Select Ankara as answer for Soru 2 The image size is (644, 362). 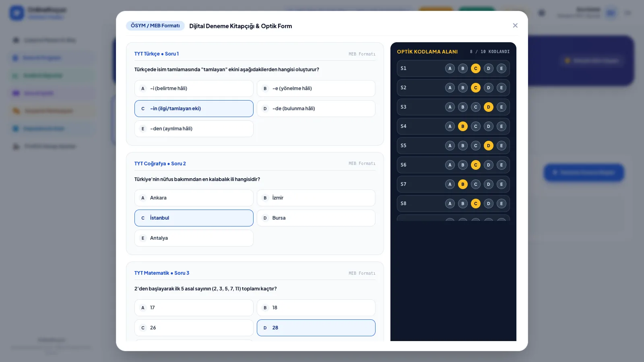[x=194, y=198]
